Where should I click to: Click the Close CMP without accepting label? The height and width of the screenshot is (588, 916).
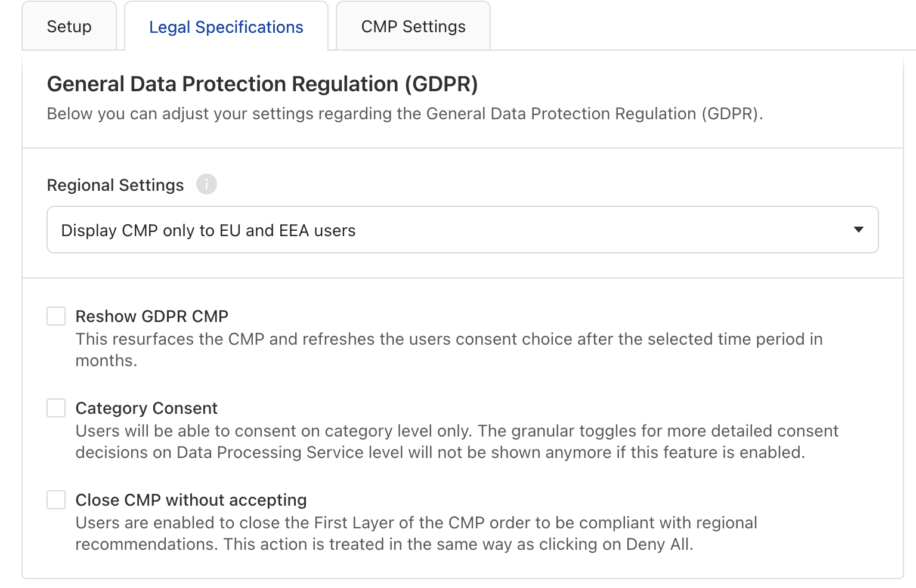pyautogui.click(x=191, y=500)
